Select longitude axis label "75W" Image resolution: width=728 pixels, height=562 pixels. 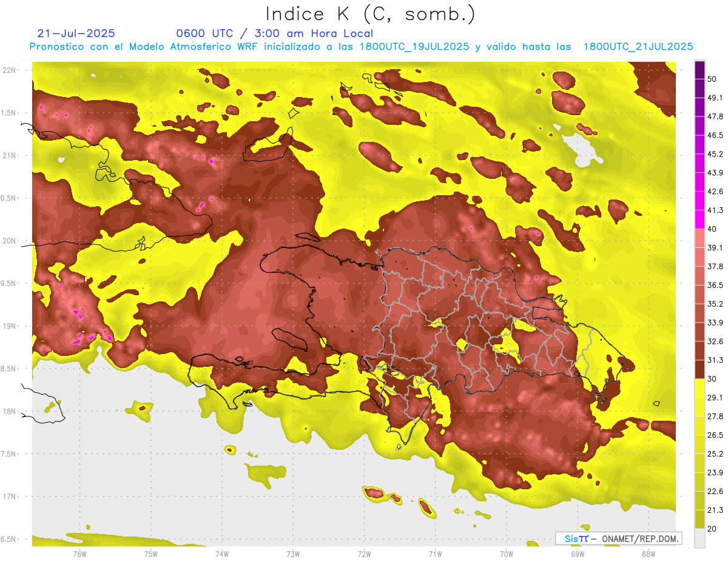coord(151,554)
